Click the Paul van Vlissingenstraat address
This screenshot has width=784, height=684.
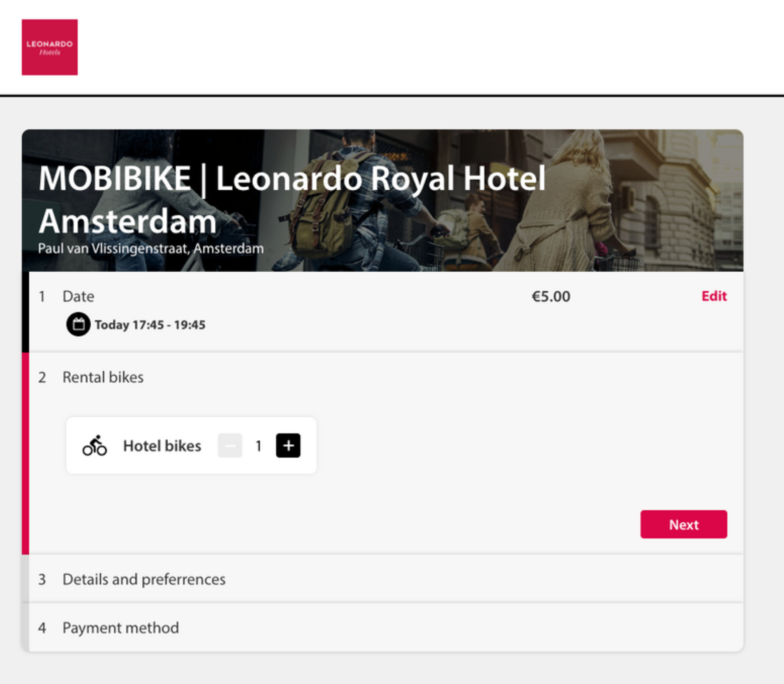151,248
